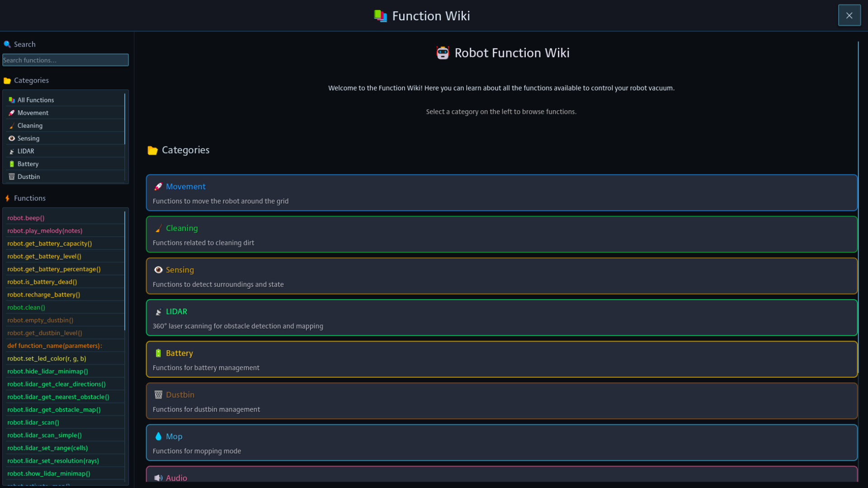Click the broom icon on the Cleaning card
Screen dimensions: 868x488
[x=158, y=228]
